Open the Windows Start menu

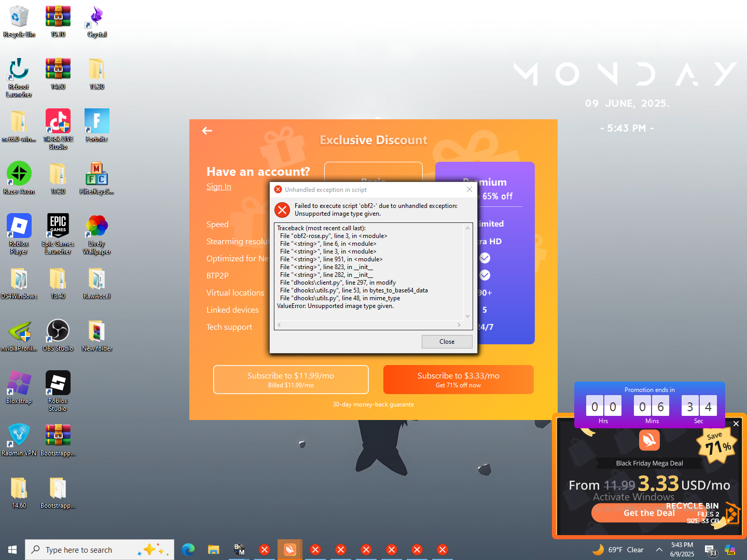pyautogui.click(x=12, y=549)
